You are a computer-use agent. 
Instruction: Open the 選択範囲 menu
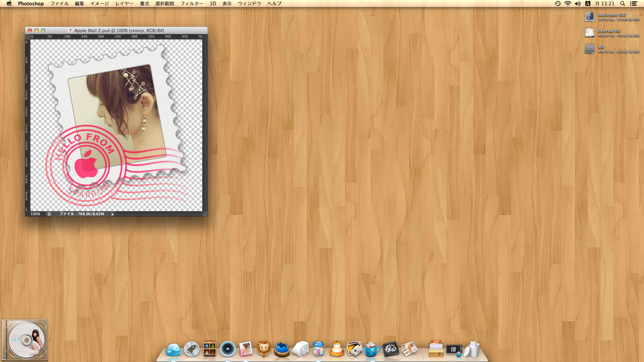tap(165, 4)
